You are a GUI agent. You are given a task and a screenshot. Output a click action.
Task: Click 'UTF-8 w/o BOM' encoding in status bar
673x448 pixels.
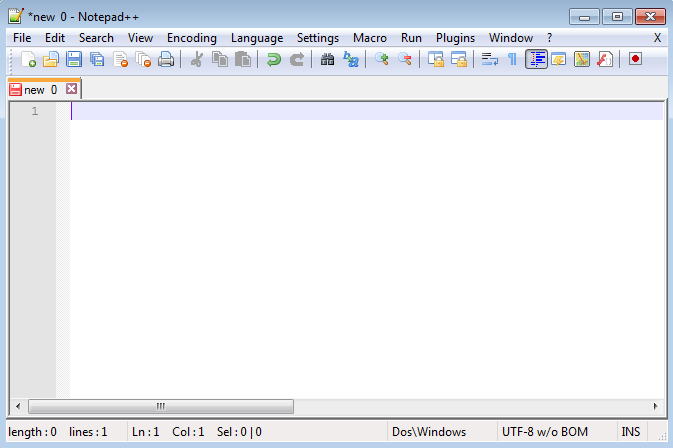545,432
